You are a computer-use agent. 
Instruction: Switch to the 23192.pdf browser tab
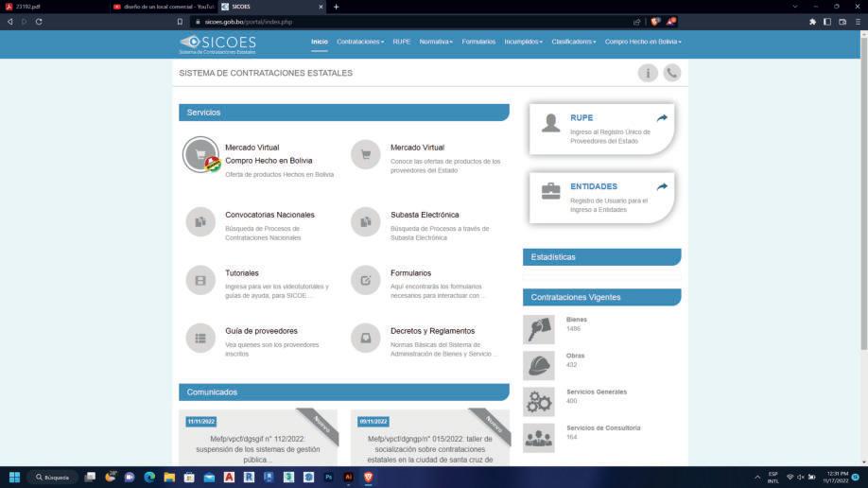click(54, 7)
